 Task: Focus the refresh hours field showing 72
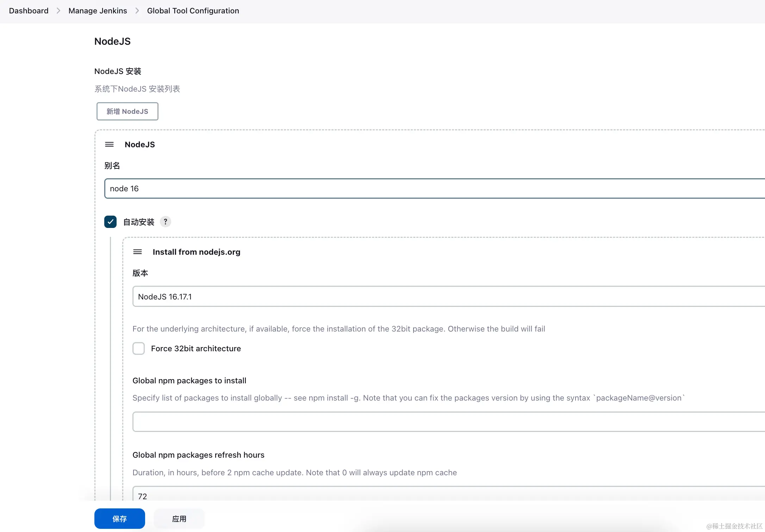[449, 494]
